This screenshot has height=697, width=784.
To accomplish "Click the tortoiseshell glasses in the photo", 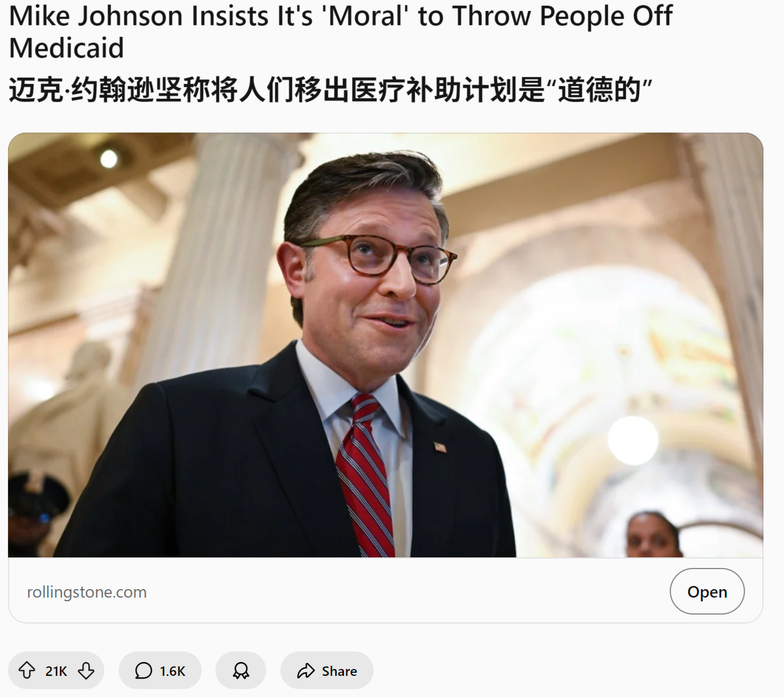I will click(x=378, y=258).
